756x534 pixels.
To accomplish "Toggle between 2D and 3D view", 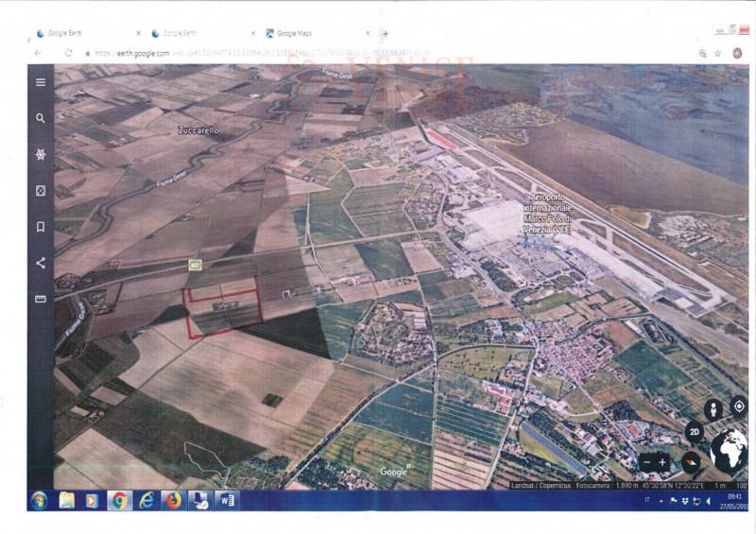I will (695, 433).
